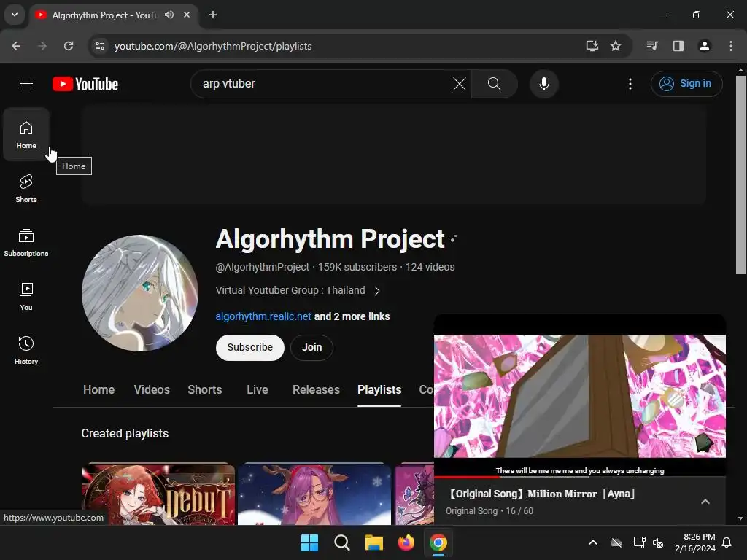Viewport: 747px width, 560px height.
Task: Subscribe to Algorhythm Project
Action: (x=249, y=348)
